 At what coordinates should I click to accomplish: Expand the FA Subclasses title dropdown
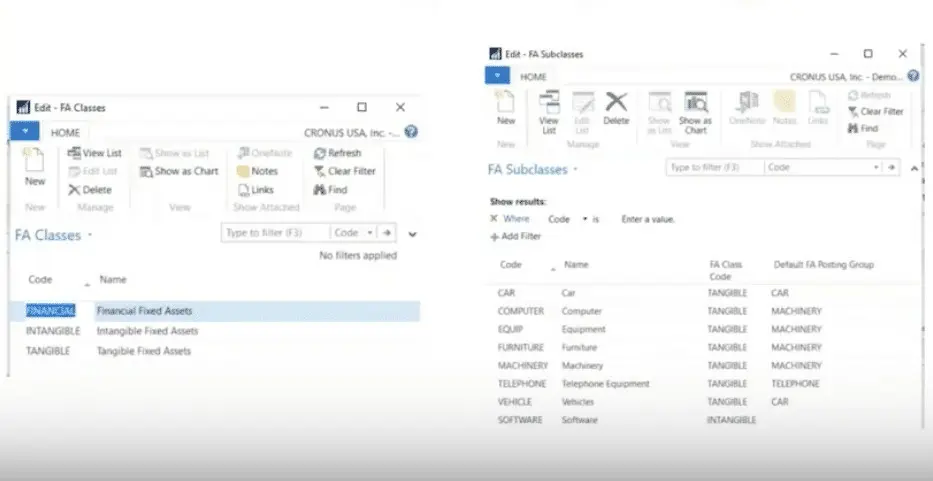tap(575, 170)
